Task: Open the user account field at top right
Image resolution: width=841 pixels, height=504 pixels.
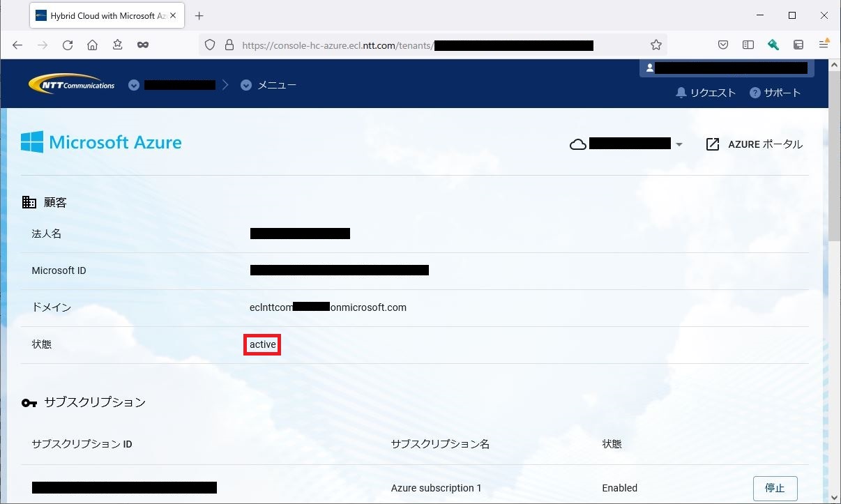Action: (727, 68)
